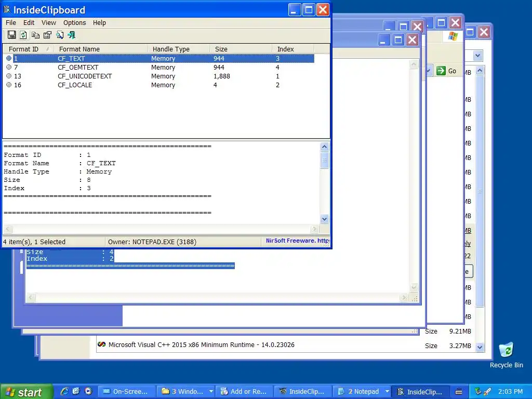Sort by the Format Name column header
This screenshot has width=532, height=399.
[100, 49]
